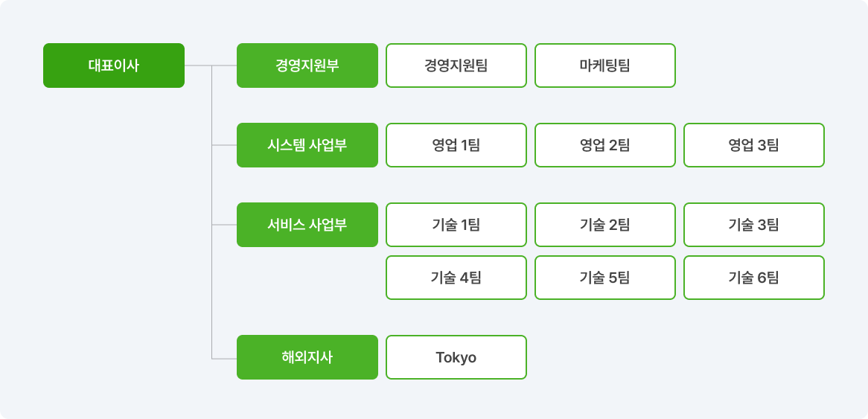Click the 대표이사 box
868x419 pixels.
(x=114, y=65)
